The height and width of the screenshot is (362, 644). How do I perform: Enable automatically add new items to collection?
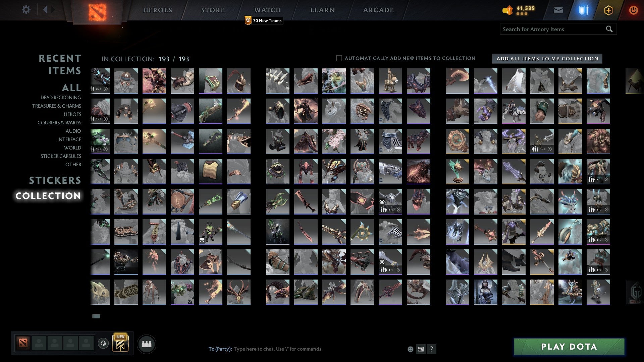(x=339, y=58)
